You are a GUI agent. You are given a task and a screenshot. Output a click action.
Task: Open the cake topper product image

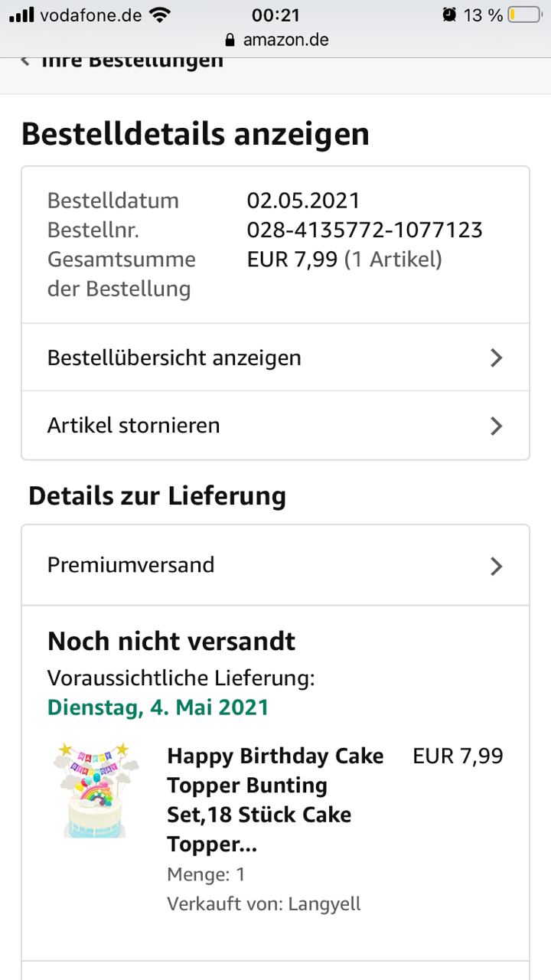coord(96,789)
